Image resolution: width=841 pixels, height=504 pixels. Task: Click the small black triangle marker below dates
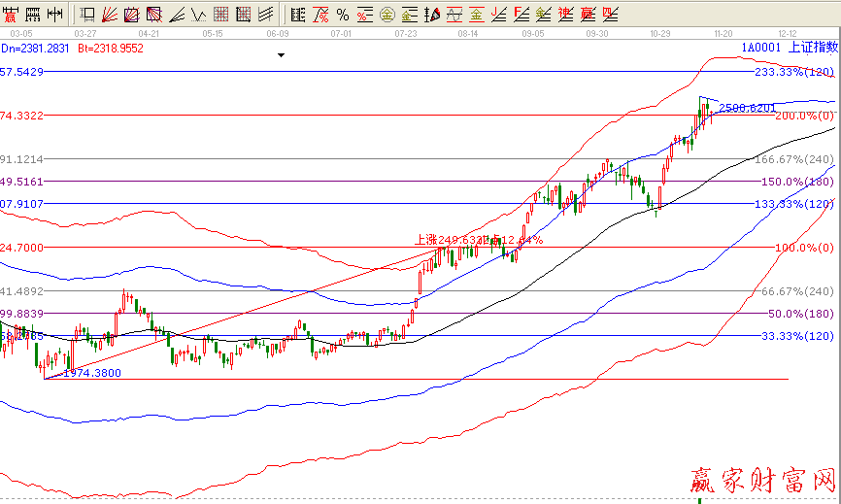click(281, 55)
